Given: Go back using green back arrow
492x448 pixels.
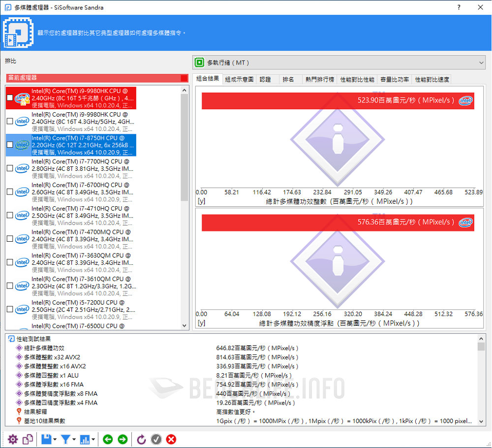Looking at the screenshot, I should click(x=108, y=439).
